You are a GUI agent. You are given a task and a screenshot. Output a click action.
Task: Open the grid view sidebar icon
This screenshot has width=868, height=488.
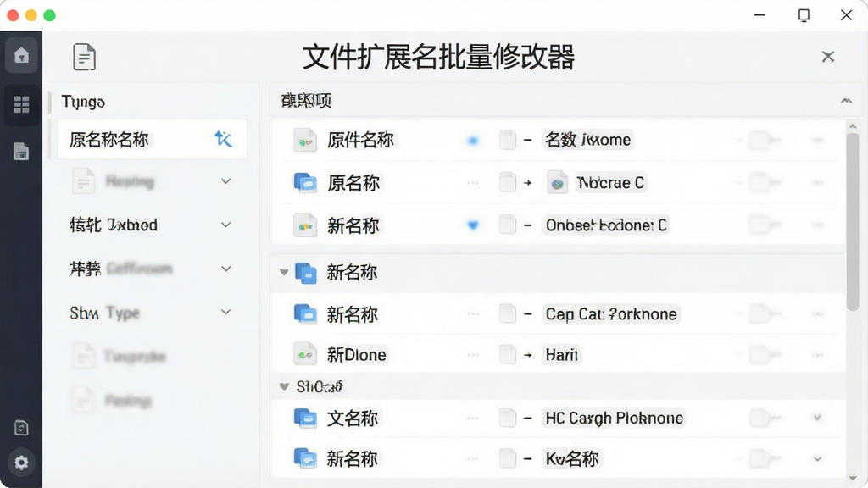tap(21, 104)
